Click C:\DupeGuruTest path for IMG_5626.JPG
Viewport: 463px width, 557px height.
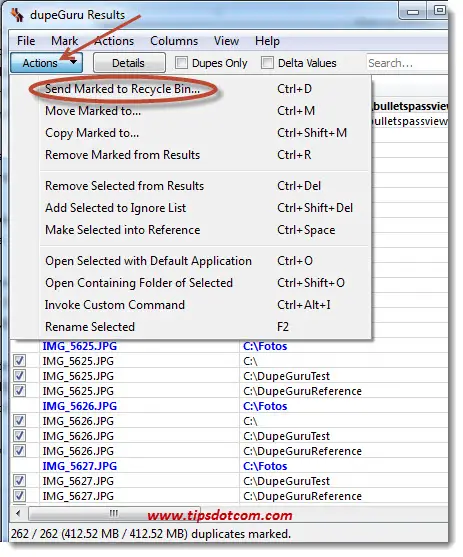pos(286,436)
